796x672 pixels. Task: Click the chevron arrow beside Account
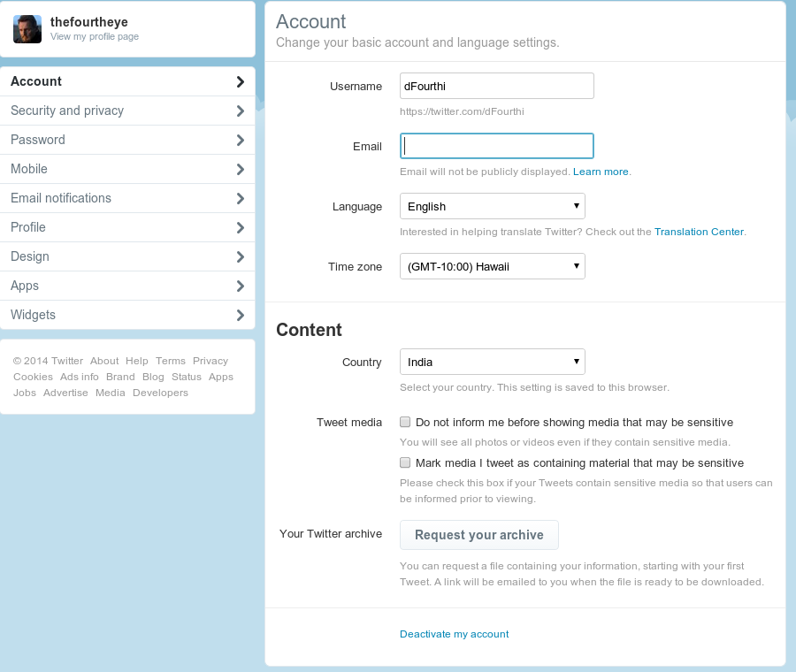(x=241, y=81)
